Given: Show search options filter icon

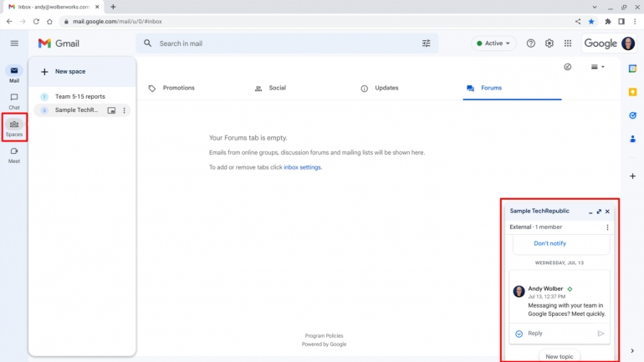Looking at the screenshot, I should 427,43.
